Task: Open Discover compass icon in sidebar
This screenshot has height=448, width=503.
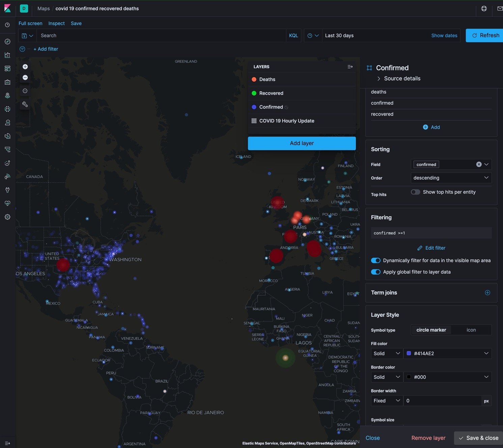Action: [x=7, y=41]
